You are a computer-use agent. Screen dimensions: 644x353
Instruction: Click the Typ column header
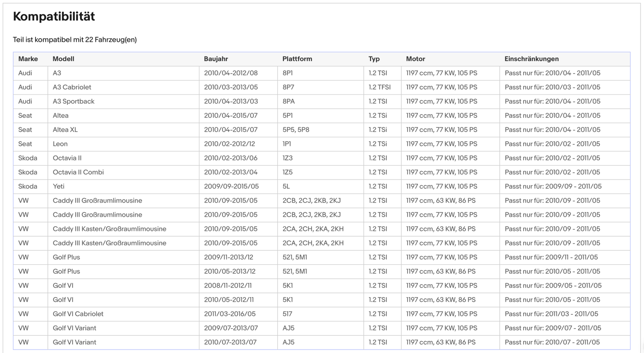click(x=374, y=59)
